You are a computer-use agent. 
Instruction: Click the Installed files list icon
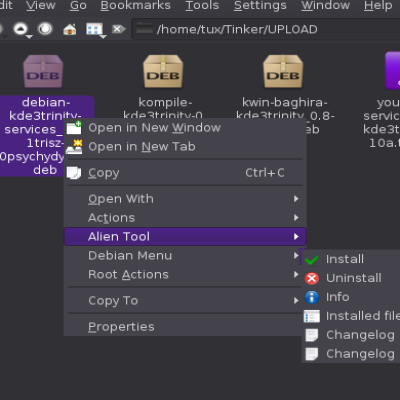pyautogui.click(x=312, y=316)
